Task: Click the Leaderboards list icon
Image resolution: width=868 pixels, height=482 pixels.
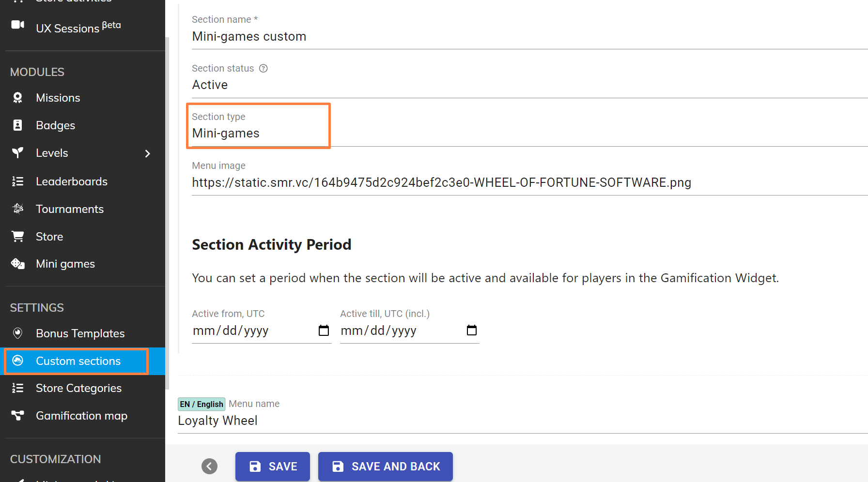Action: click(17, 181)
